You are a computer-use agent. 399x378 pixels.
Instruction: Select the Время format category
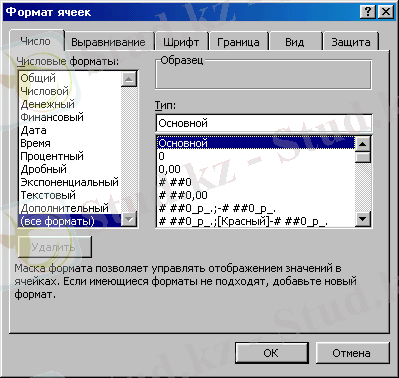pos(70,143)
